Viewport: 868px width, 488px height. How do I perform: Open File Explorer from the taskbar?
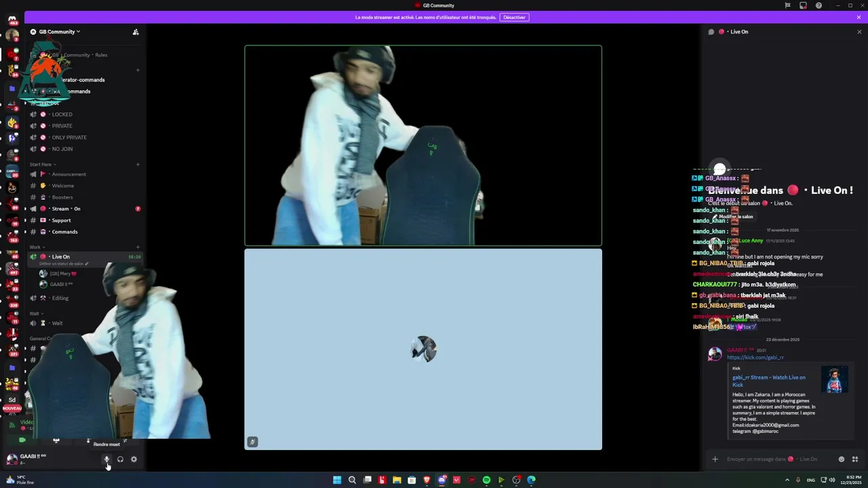point(397,480)
